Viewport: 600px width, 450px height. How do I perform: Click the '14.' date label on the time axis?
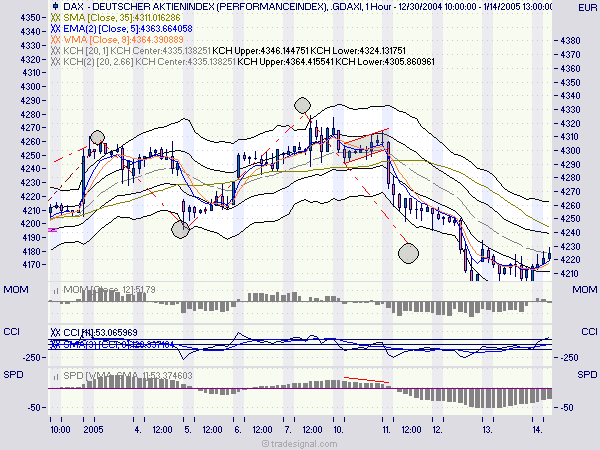(538, 429)
